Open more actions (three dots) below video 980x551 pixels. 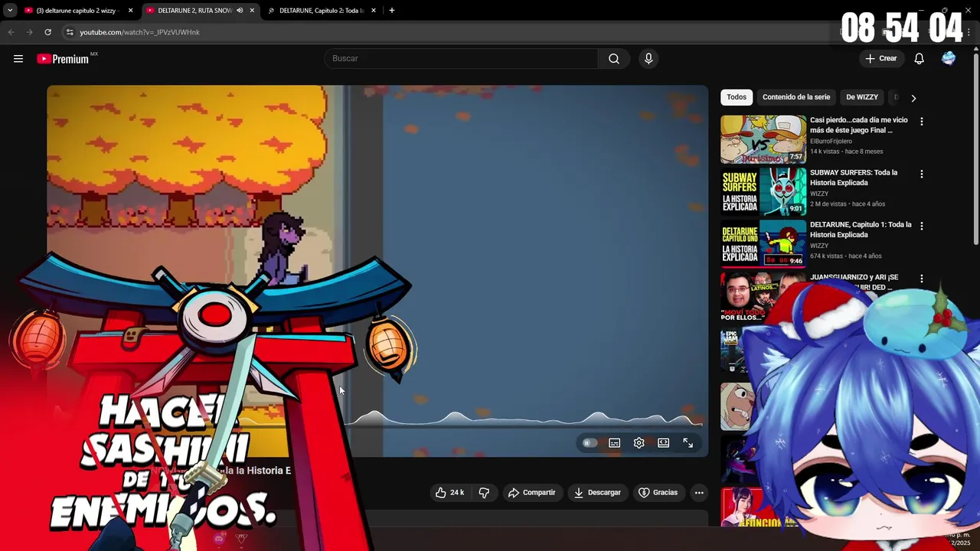coord(699,492)
